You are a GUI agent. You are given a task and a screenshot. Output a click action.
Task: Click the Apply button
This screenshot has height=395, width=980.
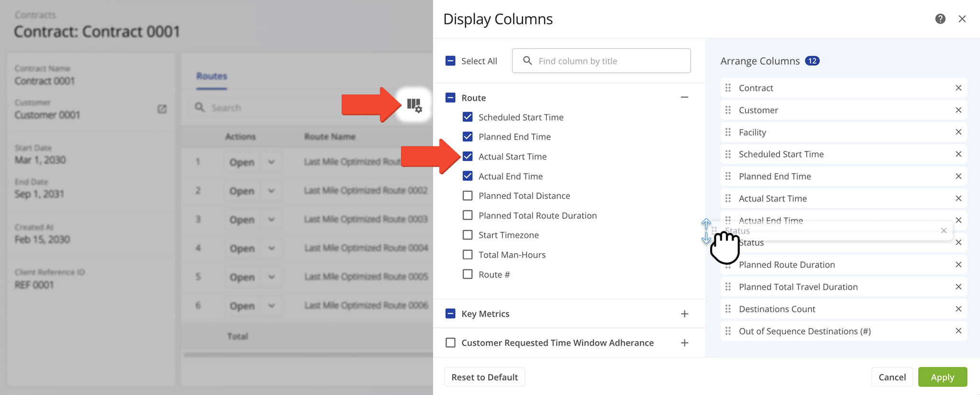point(942,377)
